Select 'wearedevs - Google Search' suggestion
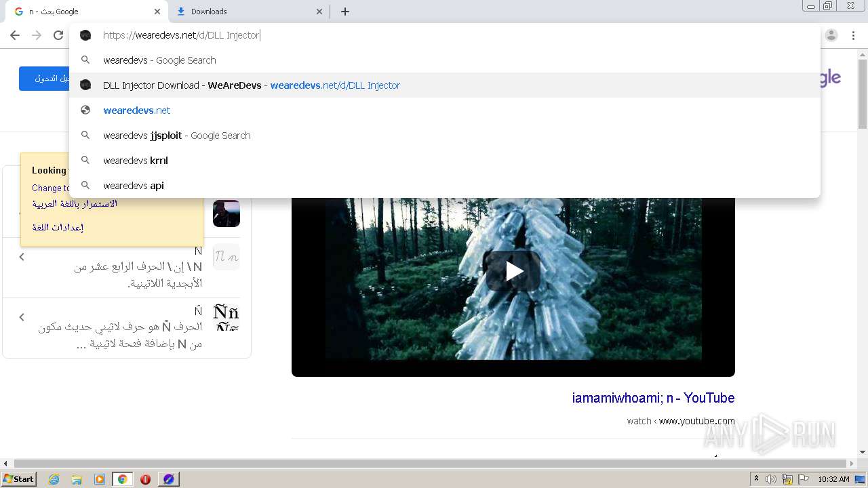Viewport: 868px width, 488px height. point(445,60)
